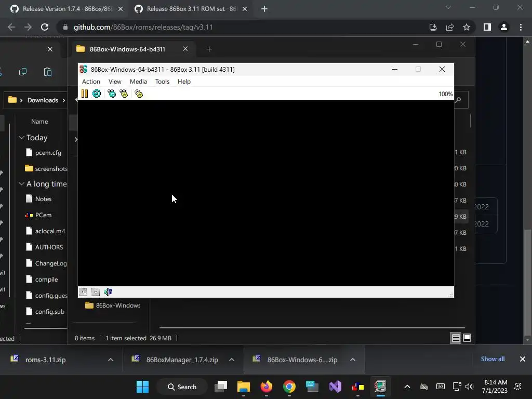The height and width of the screenshot is (399, 532).
Task: Send Ctrl+Alt+Esc to the emulated machine
Action: pos(124,94)
